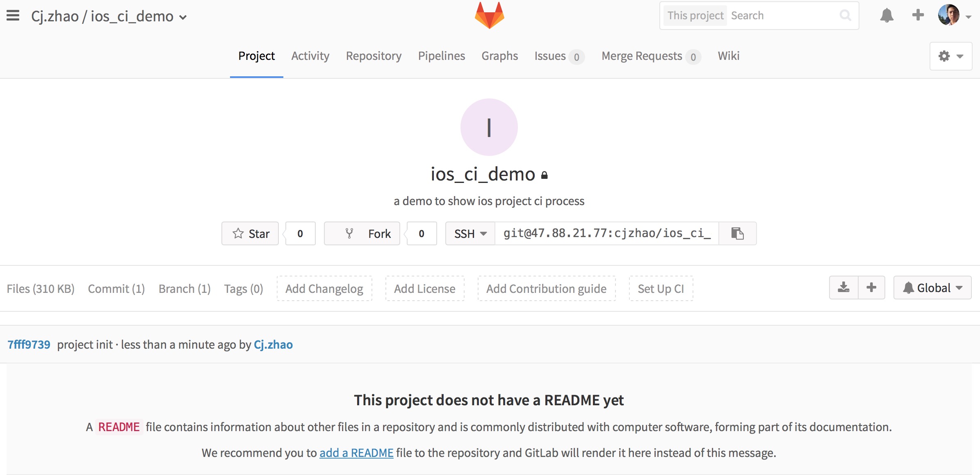This screenshot has width=980, height=475.
Task: Copy the SSH clone URL with the clipboard icon
Action: (737, 233)
